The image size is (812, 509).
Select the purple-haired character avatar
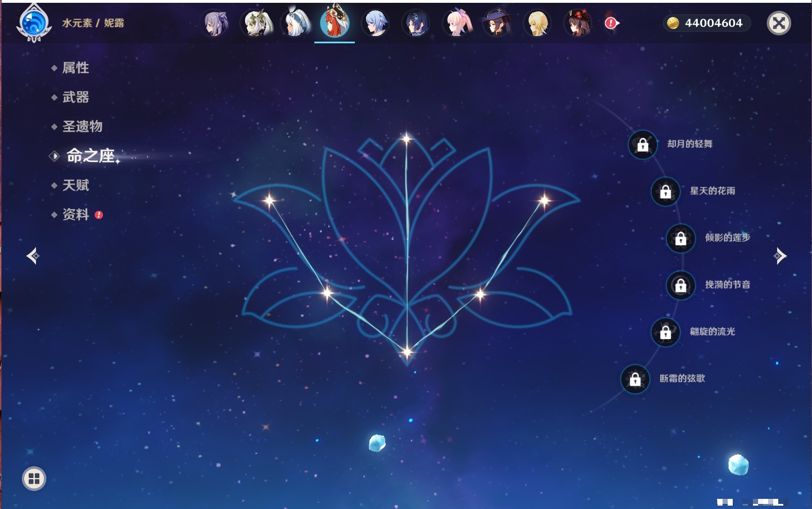pos(215,24)
